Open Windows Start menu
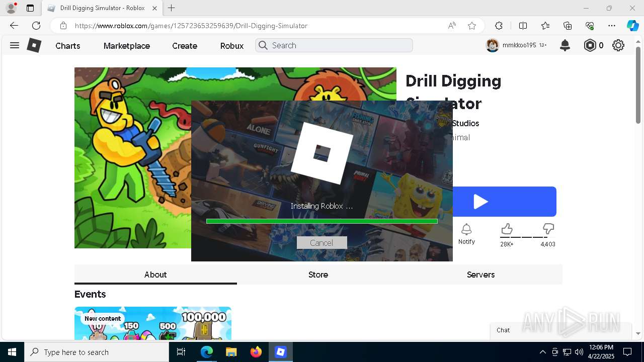644x362 pixels. pyautogui.click(x=12, y=352)
